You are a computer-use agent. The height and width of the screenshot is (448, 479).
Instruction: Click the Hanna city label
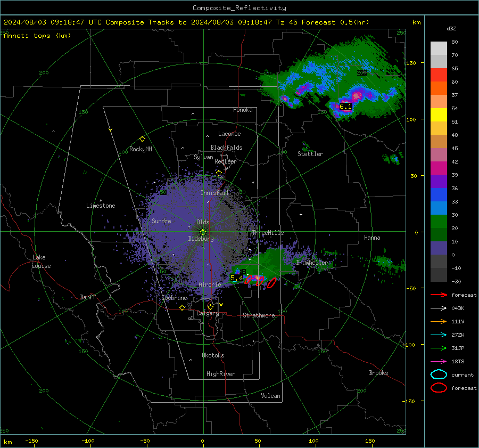(372, 238)
